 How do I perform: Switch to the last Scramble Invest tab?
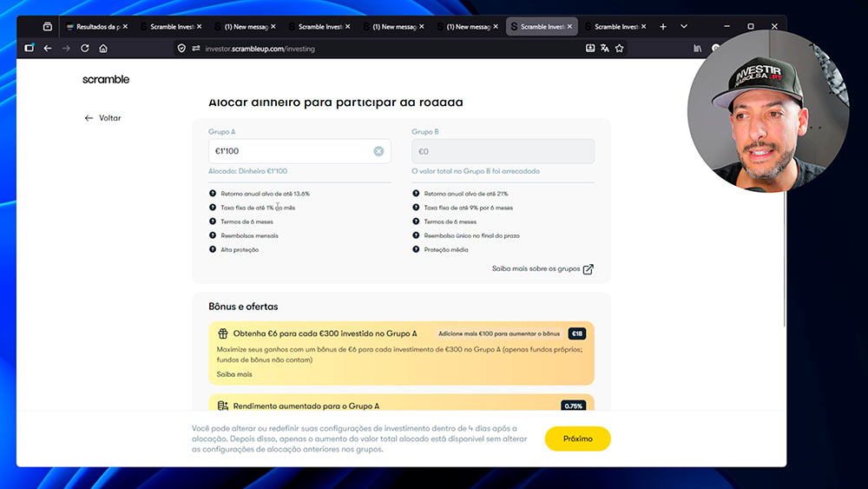click(615, 27)
